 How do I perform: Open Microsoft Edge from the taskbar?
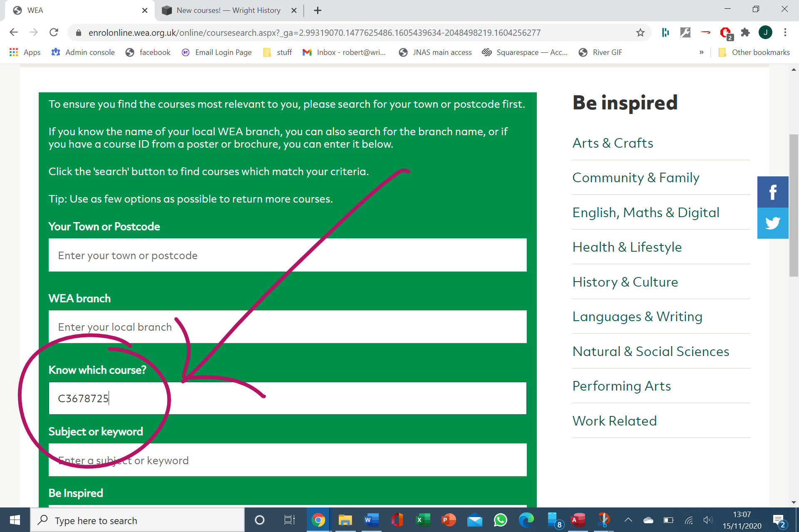(526, 520)
